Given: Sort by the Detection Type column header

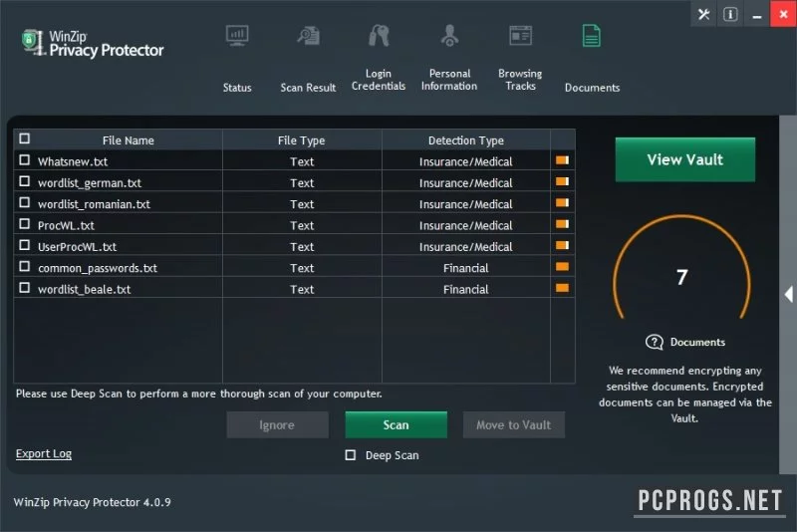Looking at the screenshot, I should tap(466, 140).
